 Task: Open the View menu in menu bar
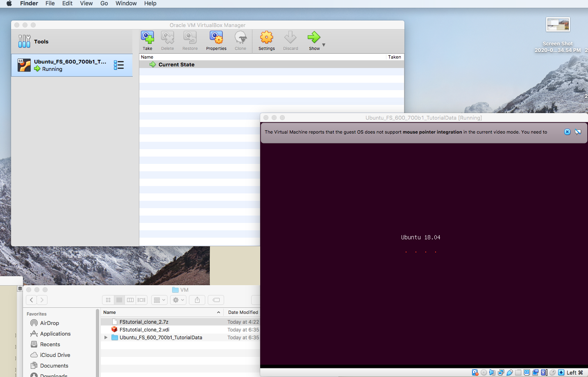pos(86,3)
